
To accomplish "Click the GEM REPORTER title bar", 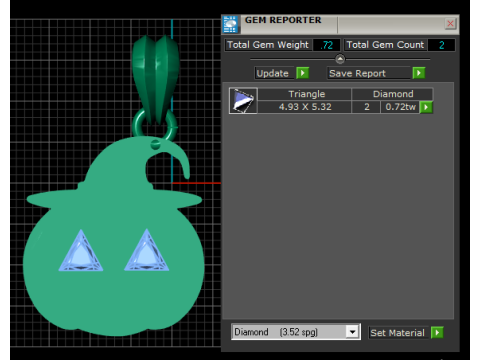I will pyautogui.click(x=341, y=24).
